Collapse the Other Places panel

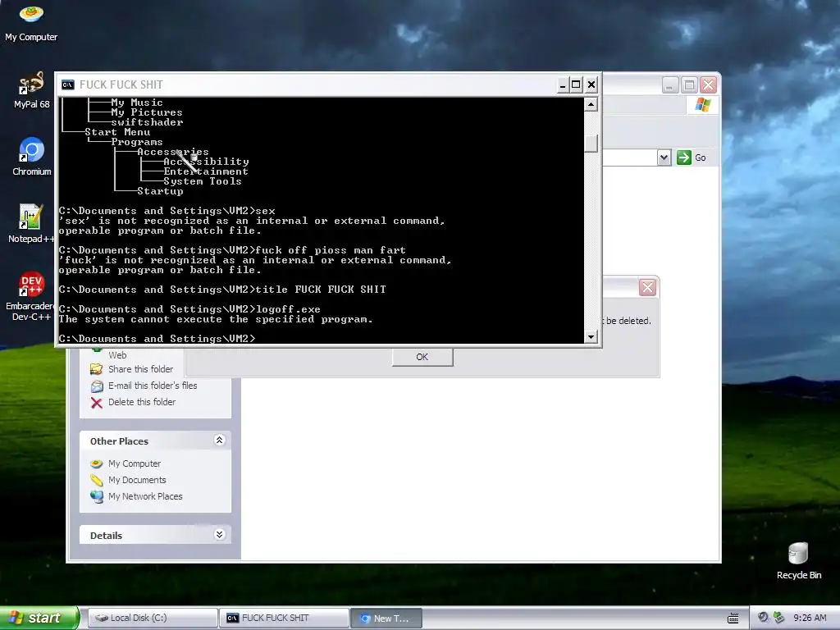coord(219,441)
